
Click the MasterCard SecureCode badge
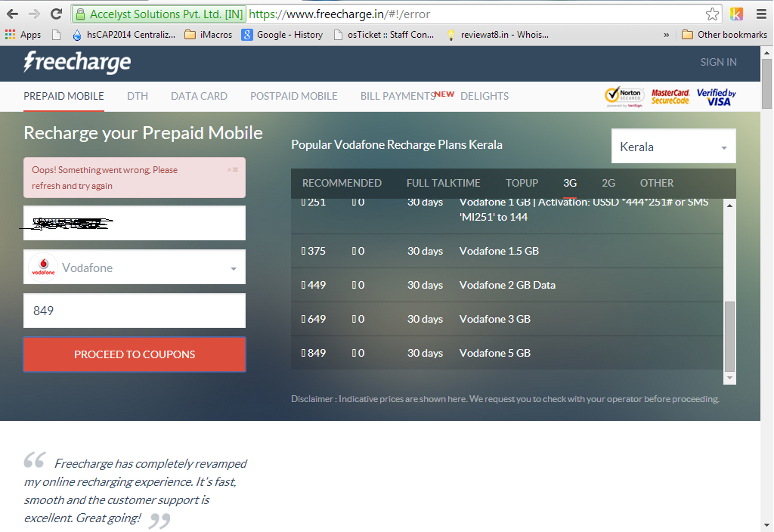click(670, 97)
